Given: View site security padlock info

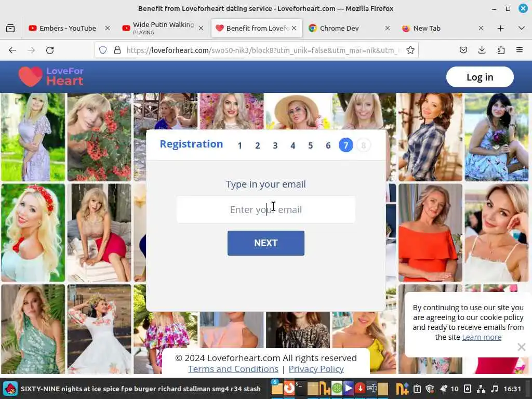Looking at the screenshot, I should click(117, 50).
